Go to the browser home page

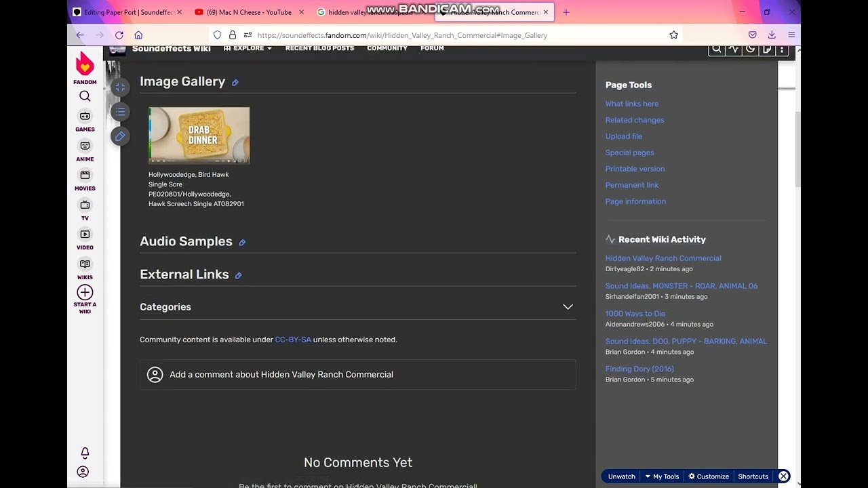pos(138,35)
